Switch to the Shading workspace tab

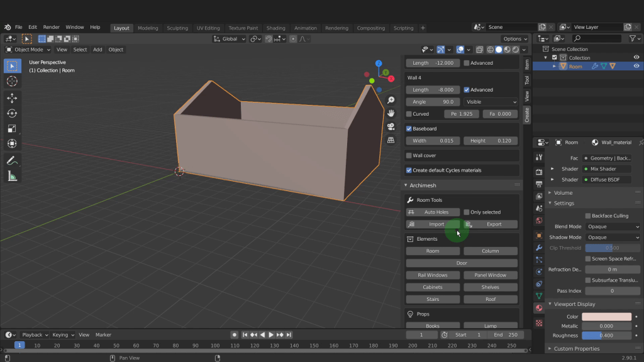275,28
